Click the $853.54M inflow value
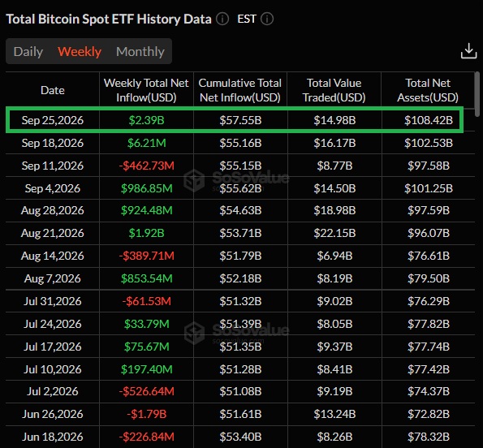Image resolution: width=483 pixels, height=448 pixels. (146, 278)
